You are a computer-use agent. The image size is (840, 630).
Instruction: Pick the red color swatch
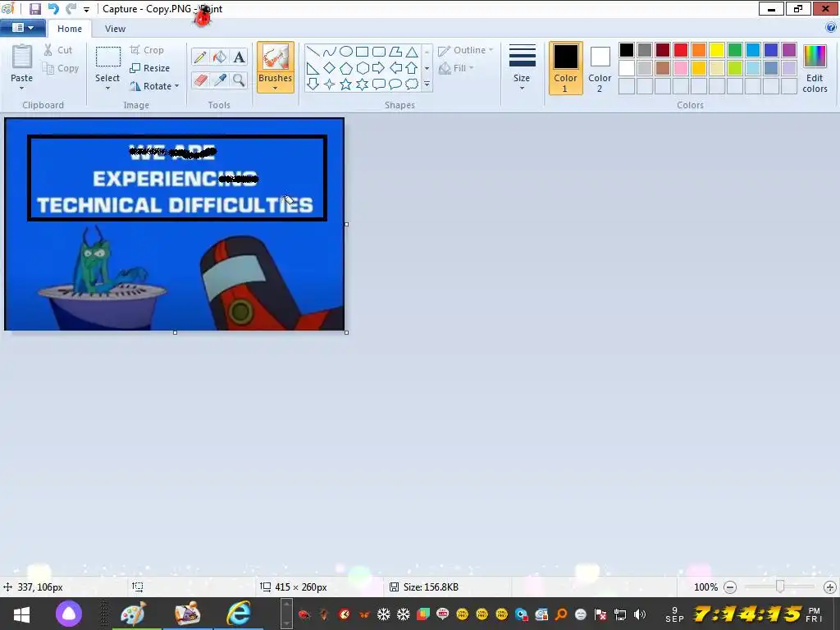point(681,50)
